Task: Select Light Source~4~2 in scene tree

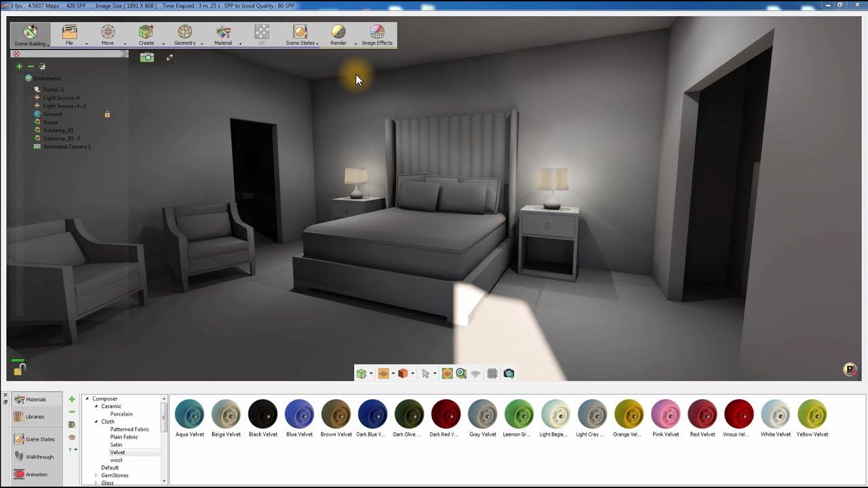Action: pos(64,106)
